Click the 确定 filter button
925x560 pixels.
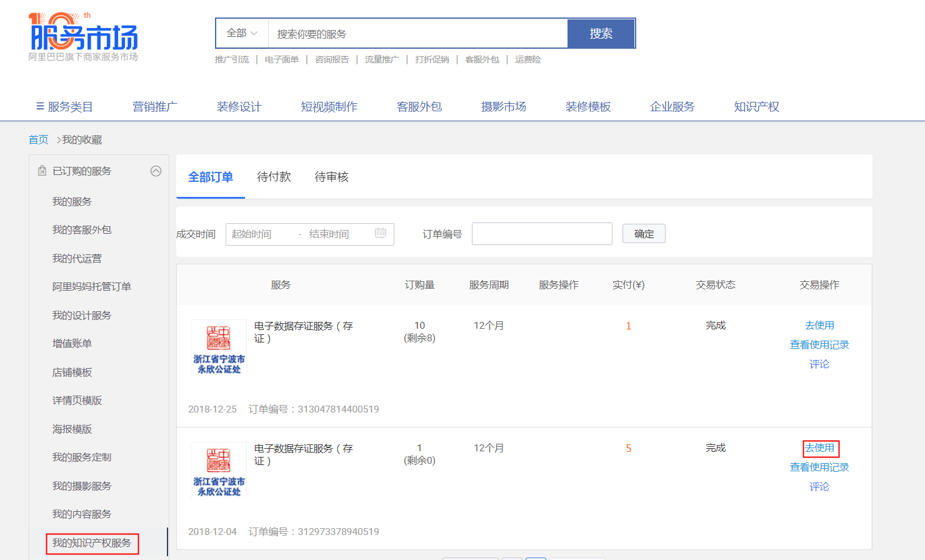pos(644,234)
